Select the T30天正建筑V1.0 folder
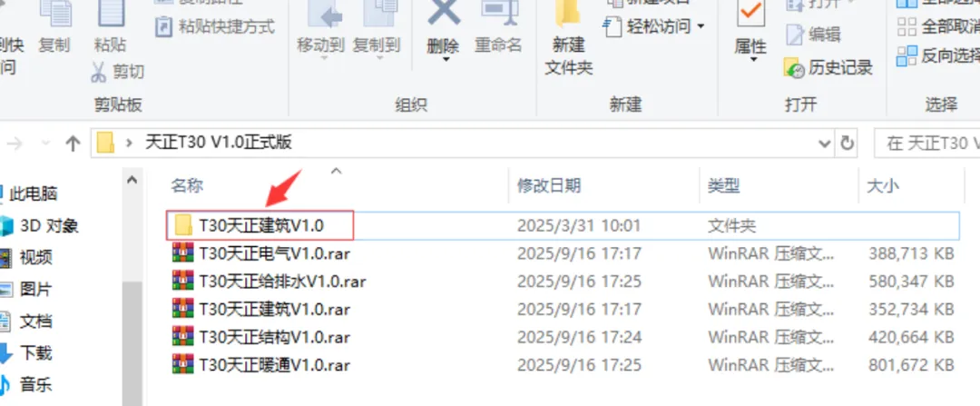 tap(260, 225)
